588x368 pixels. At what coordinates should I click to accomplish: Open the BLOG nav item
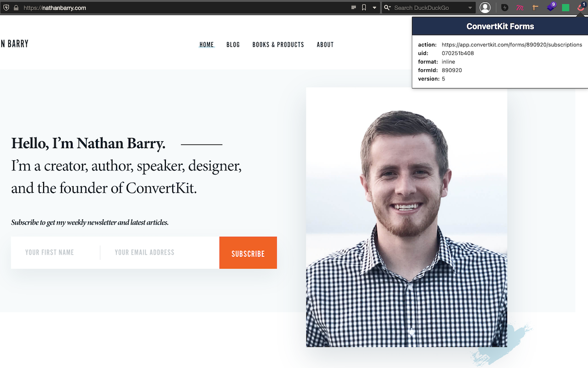(233, 45)
